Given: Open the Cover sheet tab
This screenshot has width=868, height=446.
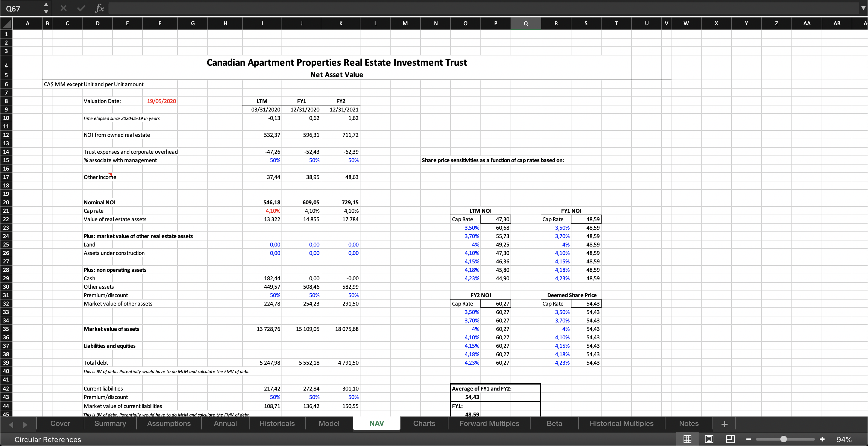Looking at the screenshot, I should (60, 423).
